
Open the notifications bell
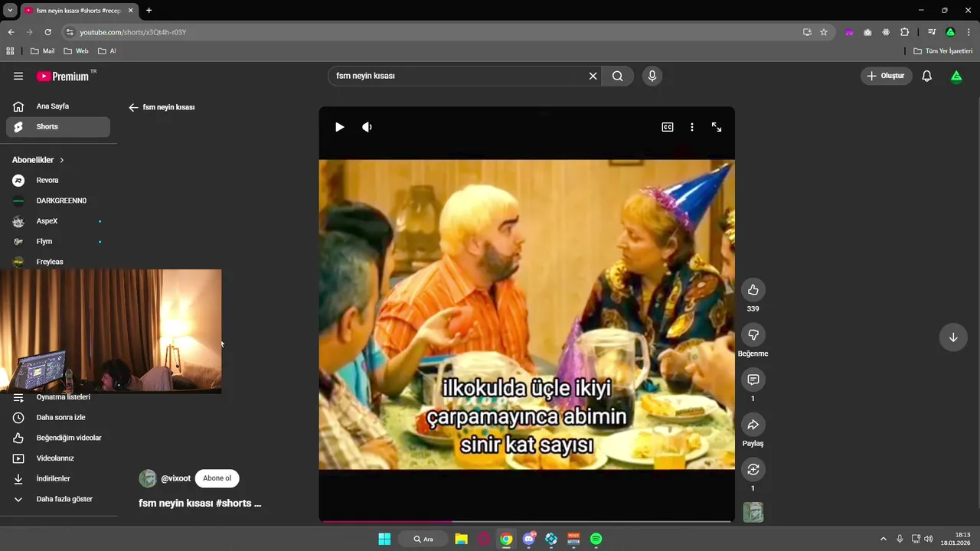pyautogui.click(x=926, y=76)
